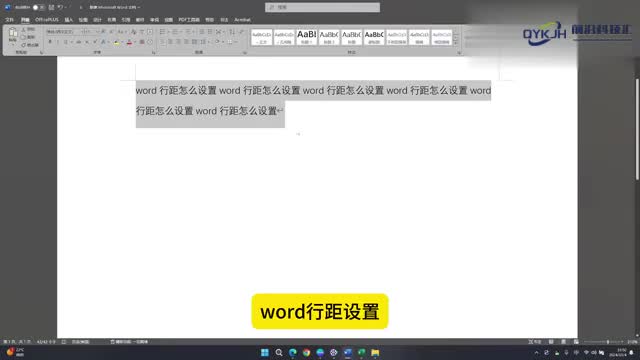The image size is (640, 360).
Task: Switch to the OfficePLUS tab
Action: [47, 20]
